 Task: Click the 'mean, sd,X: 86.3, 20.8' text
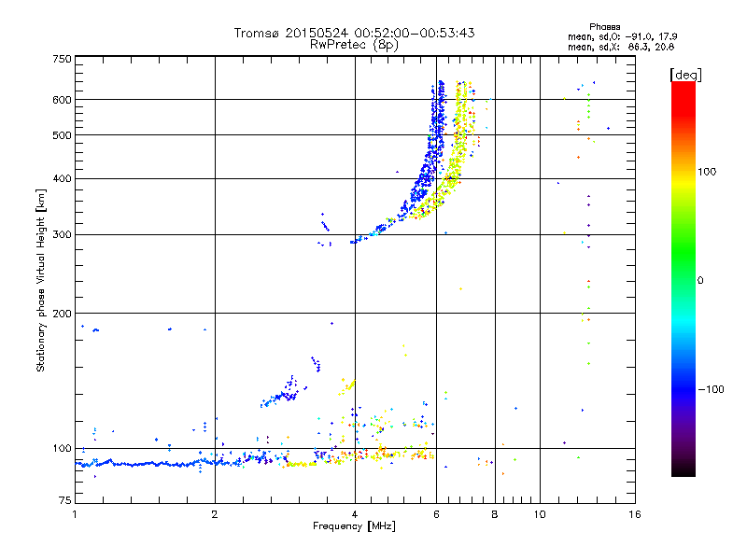click(x=621, y=47)
